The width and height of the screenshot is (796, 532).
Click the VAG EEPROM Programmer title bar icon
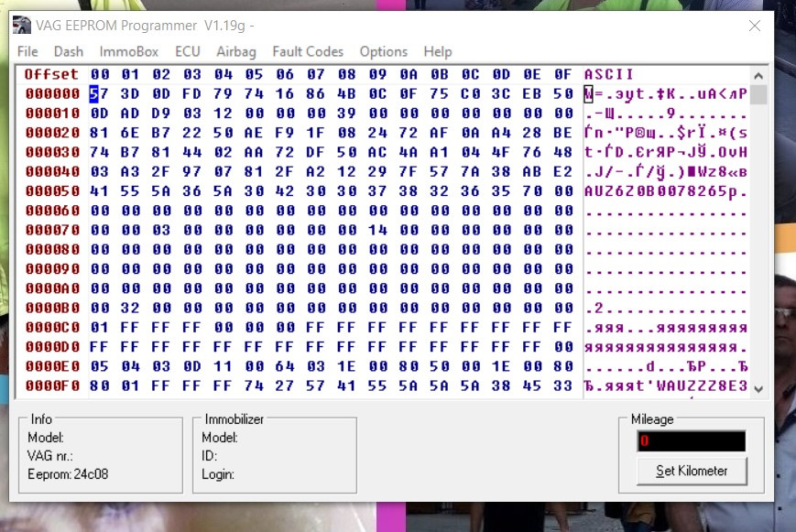click(x=20, y=25)
